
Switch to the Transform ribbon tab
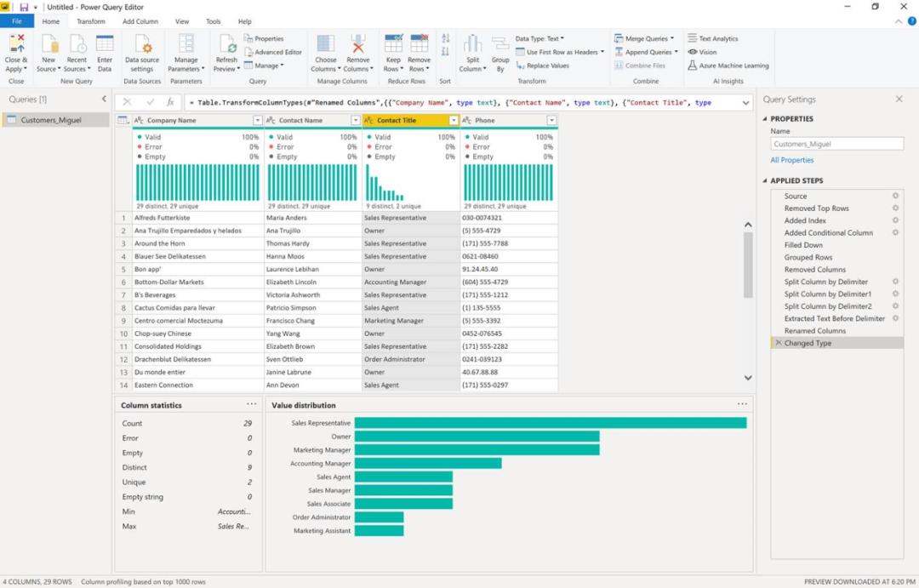pyautogui.click(x=91, y=20)
